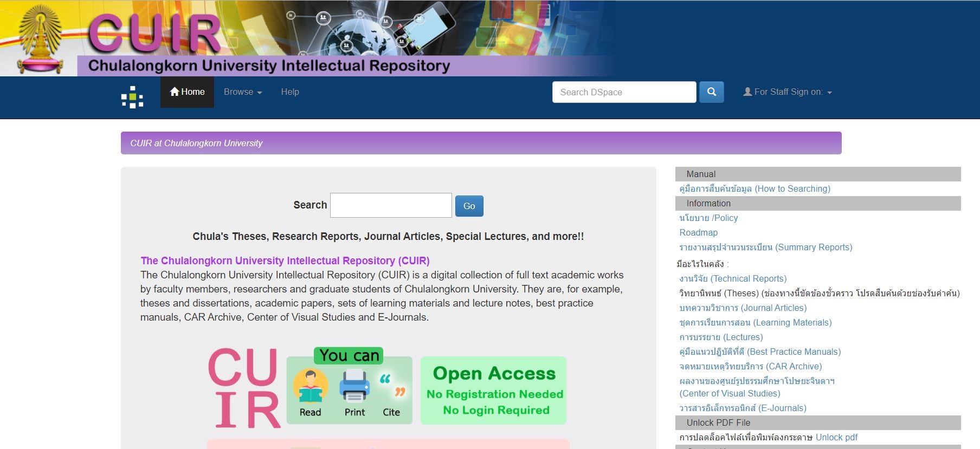Image resolution: width=980 pixels, height=449 pixels.
Task: Click the Home menu item
Action: click(187, 92)
